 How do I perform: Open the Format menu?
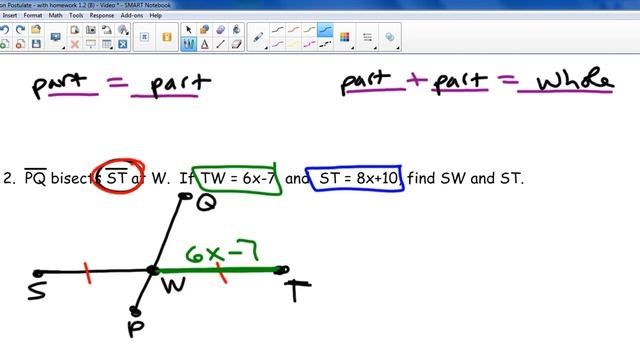(33, 16)
